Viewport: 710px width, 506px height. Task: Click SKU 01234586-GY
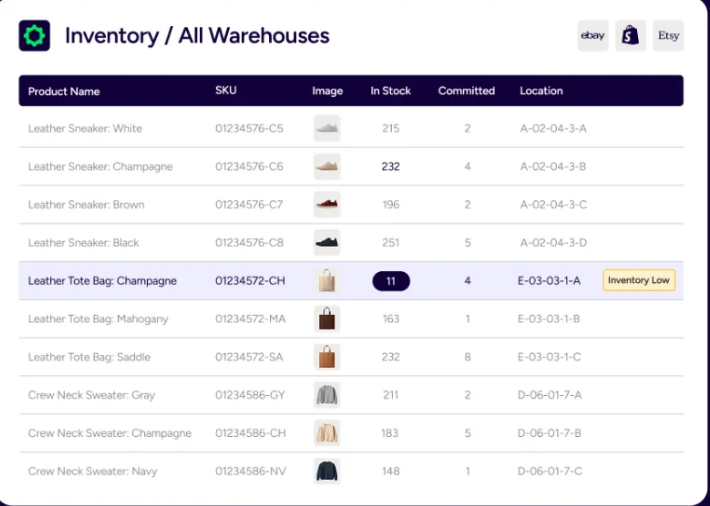(250, 395)
